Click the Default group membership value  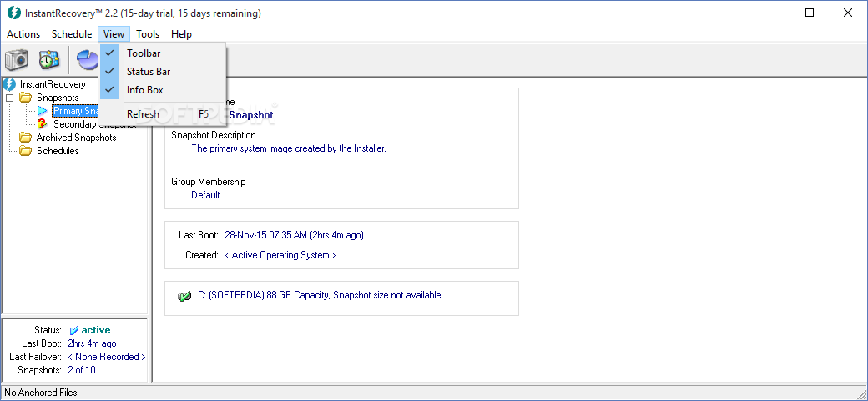[x=205, y=195]
